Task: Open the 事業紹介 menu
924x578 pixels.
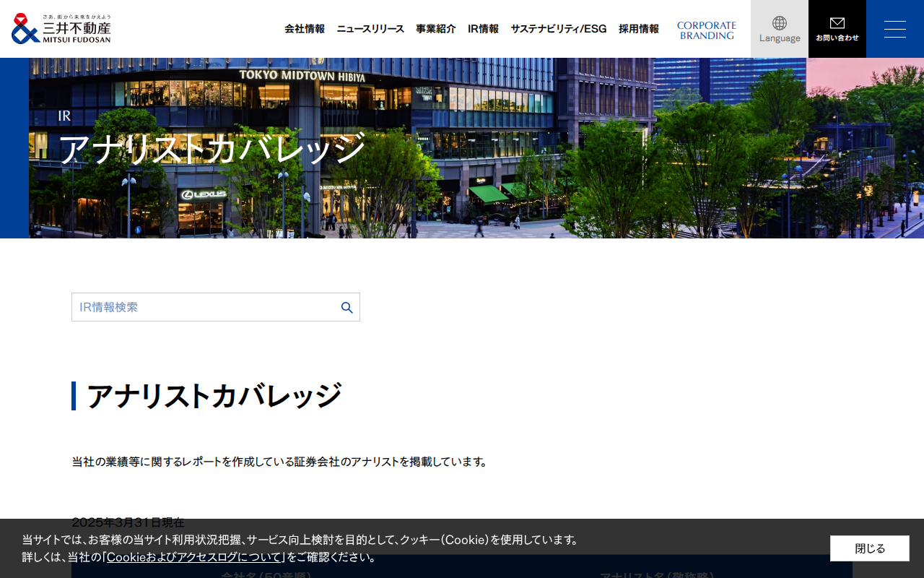Action: (x=436, y=29)
